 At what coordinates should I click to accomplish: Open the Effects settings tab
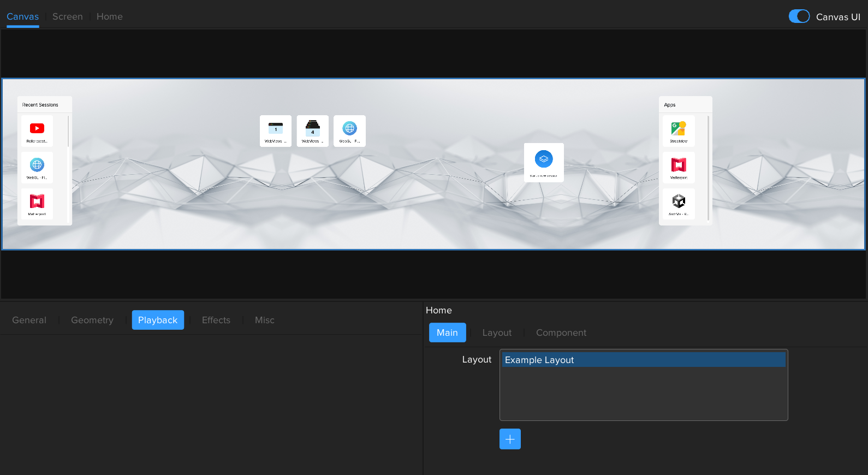click(216, 320)
